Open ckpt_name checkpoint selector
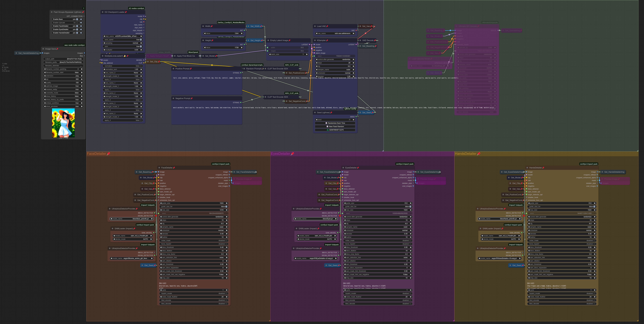 pos(122,36)
